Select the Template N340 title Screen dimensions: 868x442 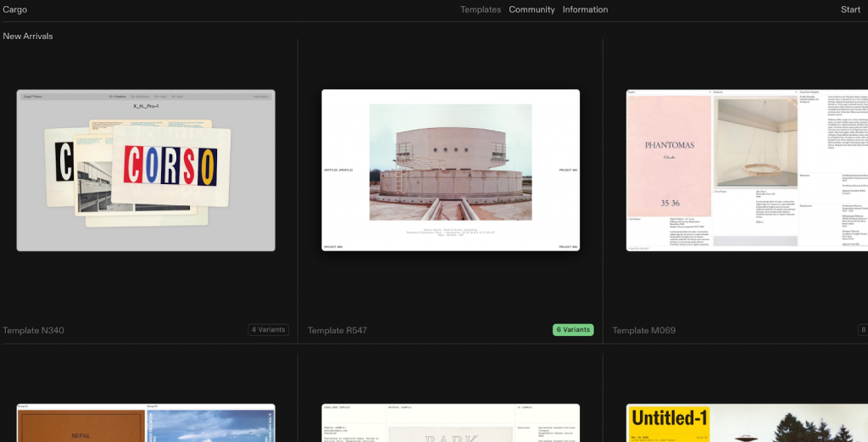(x=34, y=330)
